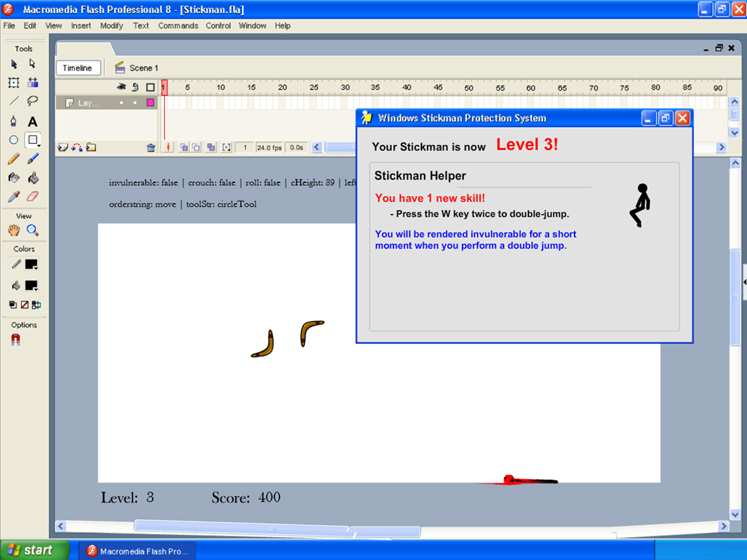747x560 pixels.
Task: Set No Color option
Action: tap(25, 305)
